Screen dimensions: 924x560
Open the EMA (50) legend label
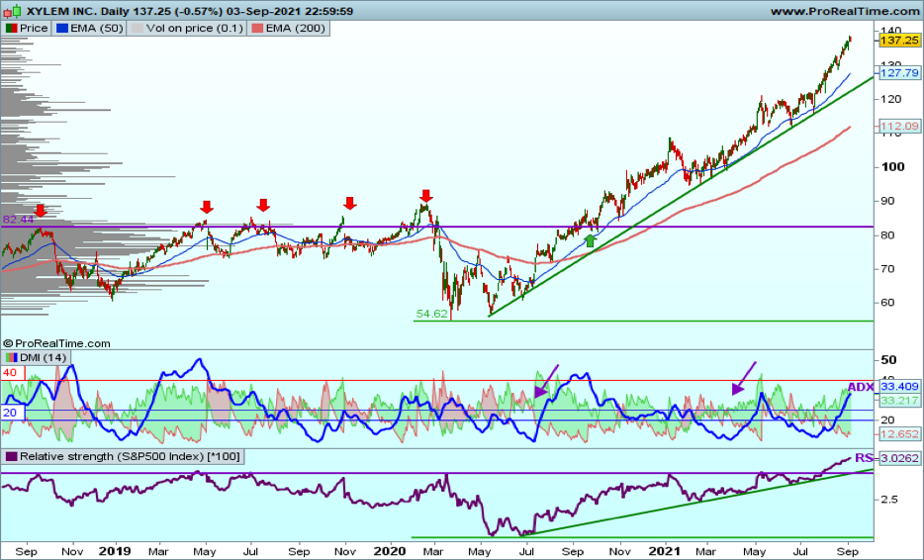point(96,29)
